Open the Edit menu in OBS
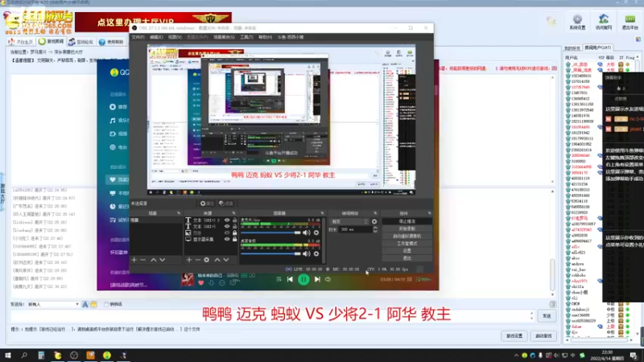 point(156,37)
